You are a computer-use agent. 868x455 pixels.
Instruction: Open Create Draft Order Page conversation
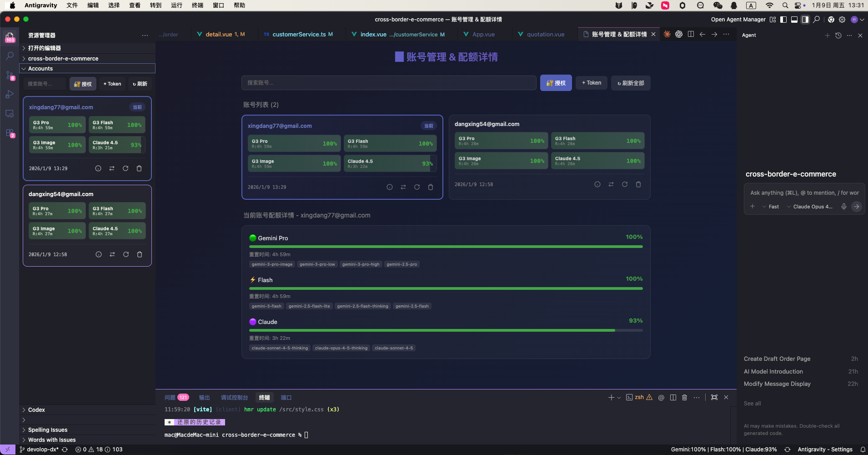801,359
